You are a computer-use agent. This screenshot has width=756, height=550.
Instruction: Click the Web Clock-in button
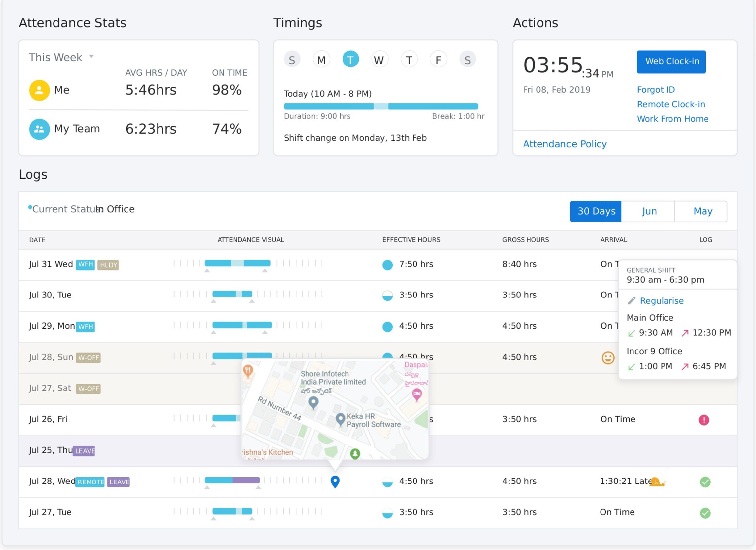671,62
